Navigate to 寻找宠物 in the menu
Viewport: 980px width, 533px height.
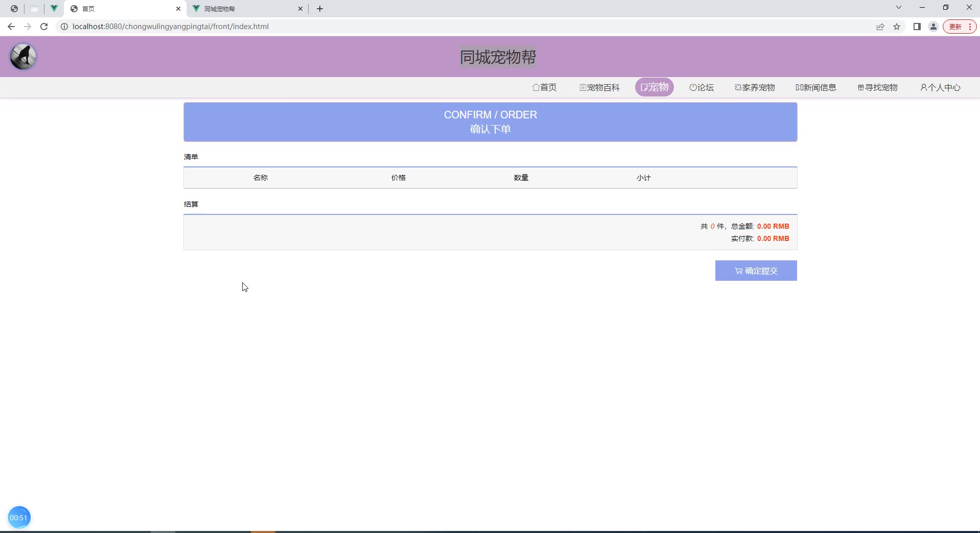(877, 87)
